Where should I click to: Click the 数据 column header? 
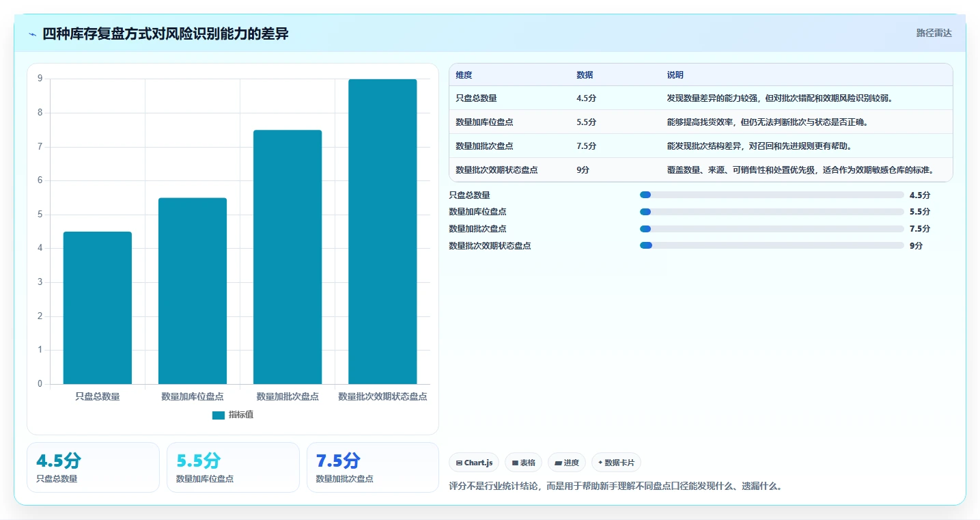(x=585, y=75)
